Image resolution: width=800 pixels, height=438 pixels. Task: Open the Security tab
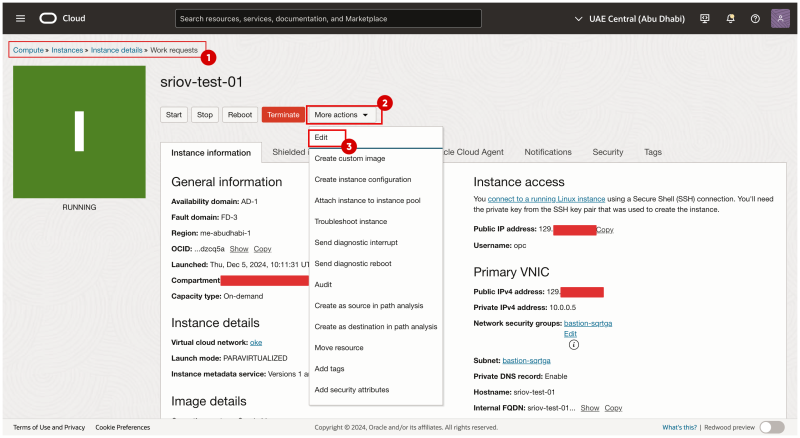[608, 152]
